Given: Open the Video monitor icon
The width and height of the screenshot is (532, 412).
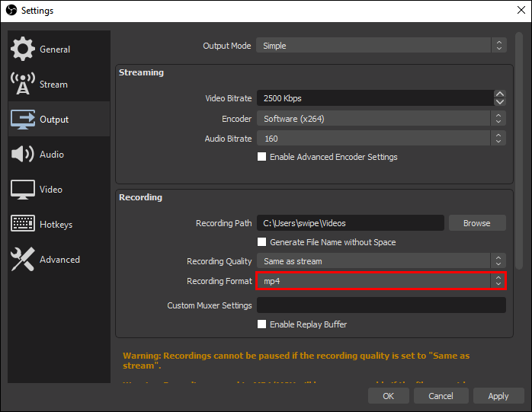Looking at the screenshot, I should (23, 190).
